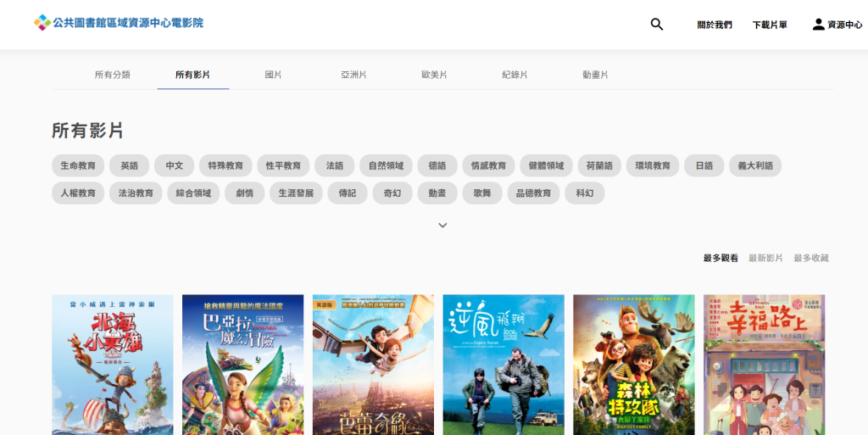
Task: Click the search magnifier icon
Action: [657, 25]
